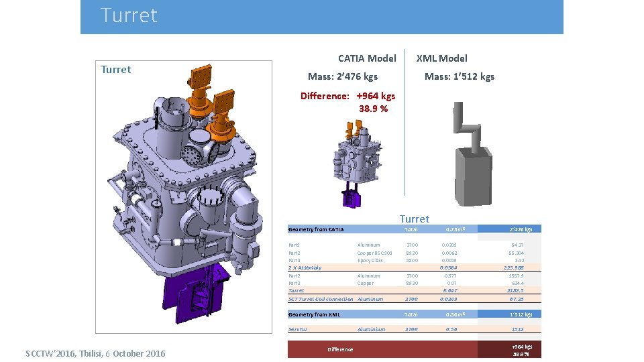The image size is (644, 362).
Task: Click the 0.577 volume cell
Action: click(x=450, y=276)
